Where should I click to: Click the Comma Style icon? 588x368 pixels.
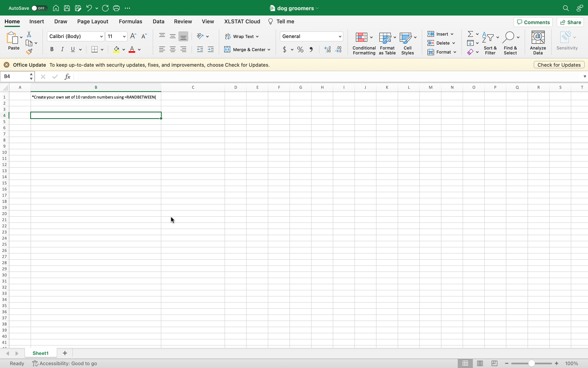tap(311, 50)
